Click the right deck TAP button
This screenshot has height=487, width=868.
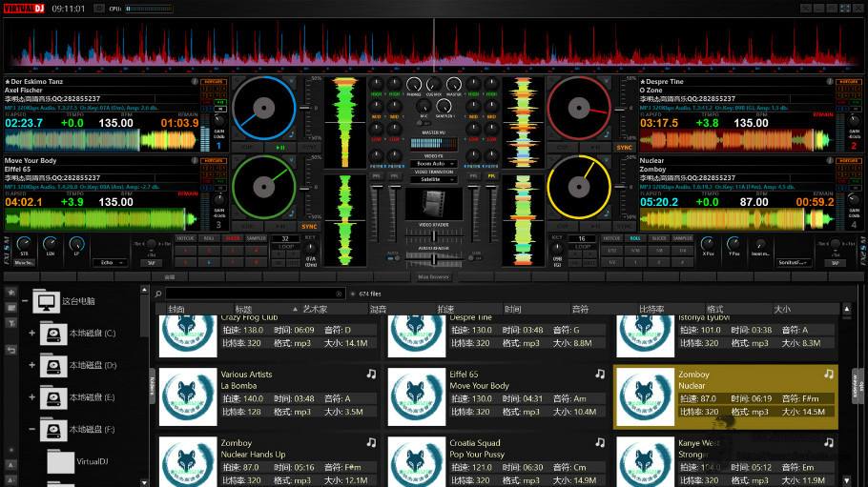836,263
